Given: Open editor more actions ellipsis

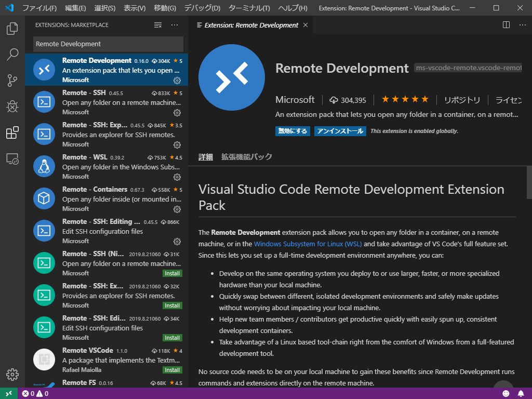Looking at the screenshot, I should [523, 25].
